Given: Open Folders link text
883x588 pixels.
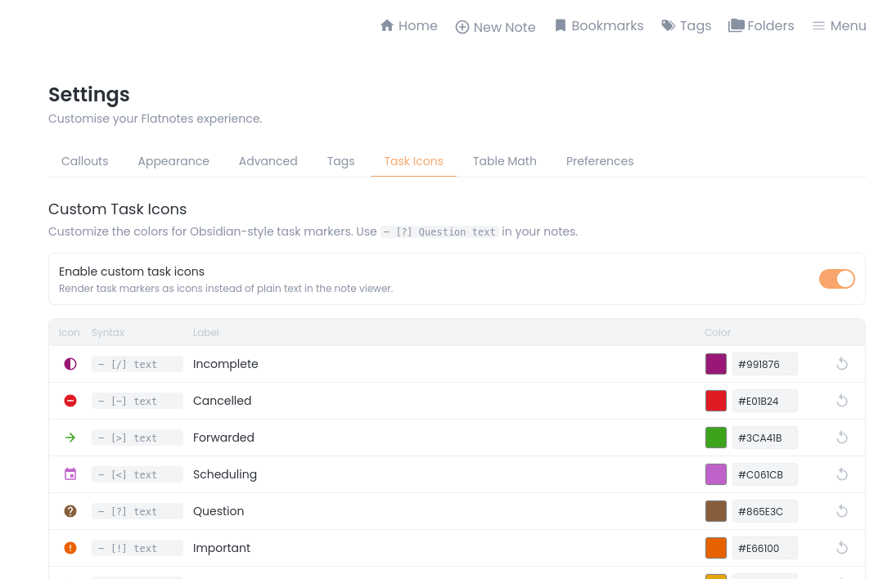Looking at the screenshot, I should pyautogui.click(x=770, y=26).
